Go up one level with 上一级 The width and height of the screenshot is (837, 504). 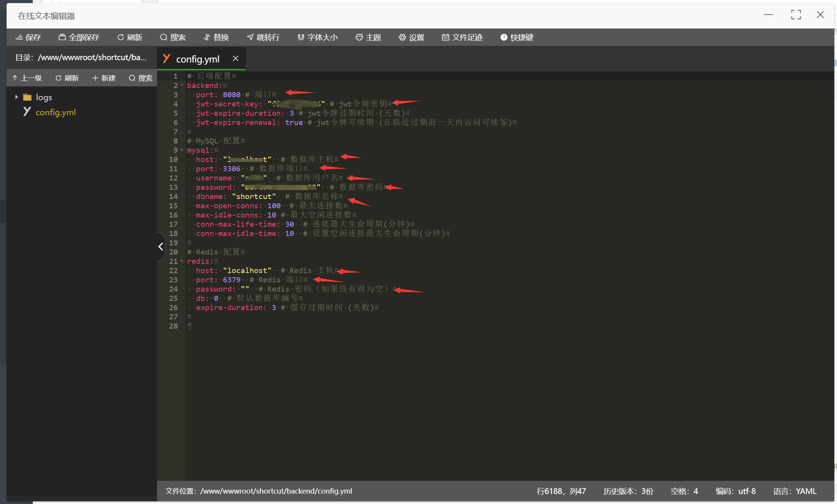pyautogui.click(x=27, y=78)
